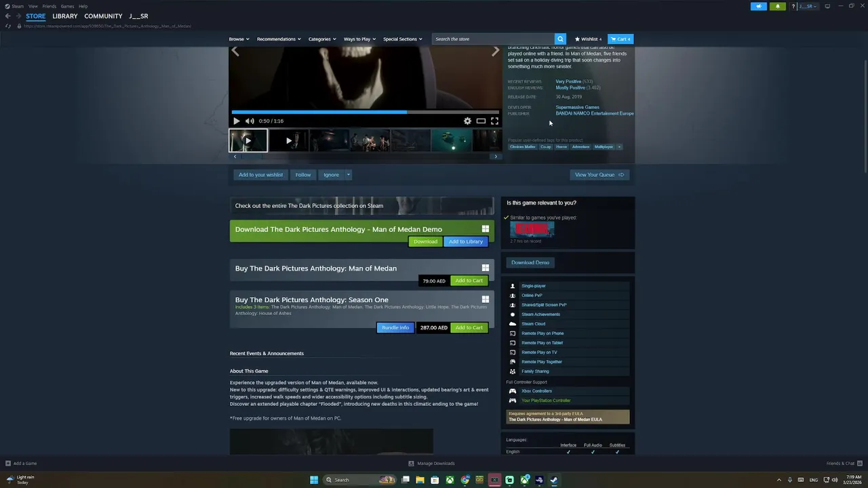Switch to Big Picture mode icon
Screen dimensions: 868x488
(827, 6)
